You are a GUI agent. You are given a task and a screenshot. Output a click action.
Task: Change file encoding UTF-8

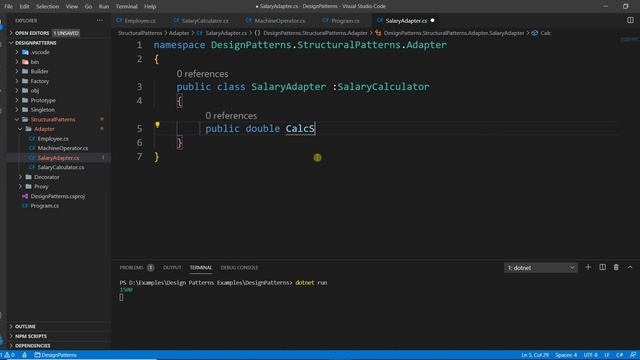pyautogui.click(x=591, y=355)
